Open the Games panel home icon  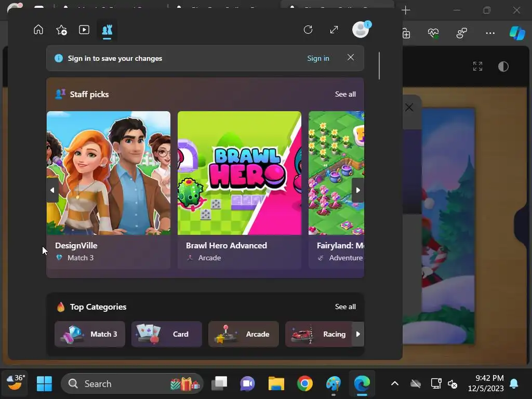click(x=38, y=30)
